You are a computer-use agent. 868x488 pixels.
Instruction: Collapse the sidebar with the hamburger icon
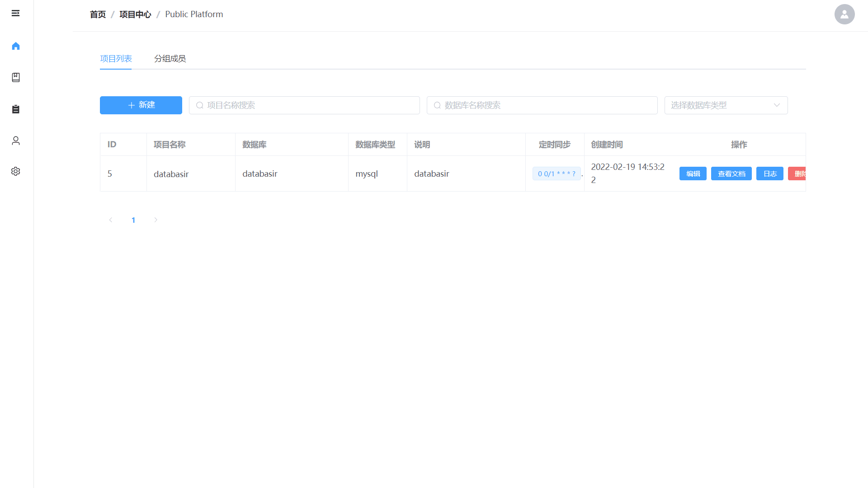point(15,13)
